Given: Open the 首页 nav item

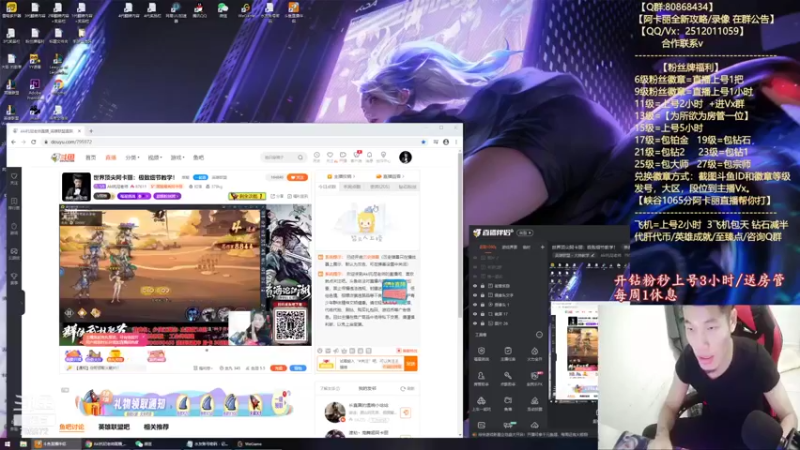Looking at the screenshot, I should coord(91,158).
